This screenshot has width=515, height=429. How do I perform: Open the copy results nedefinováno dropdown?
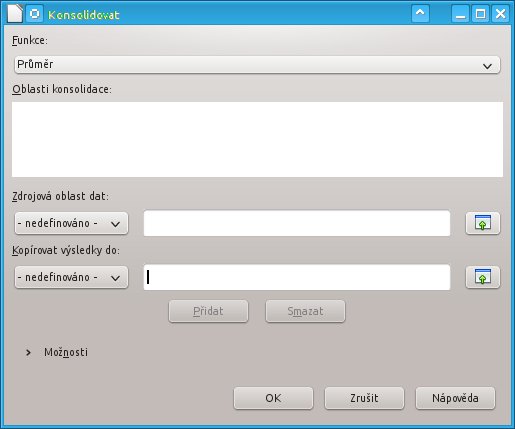tap(71, 277)
